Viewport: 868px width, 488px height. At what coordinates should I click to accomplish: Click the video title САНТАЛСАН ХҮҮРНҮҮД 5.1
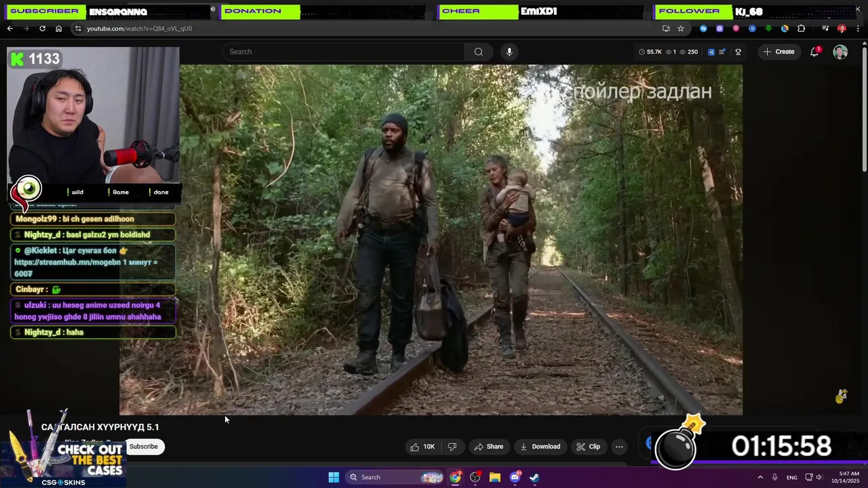click(100, 427)
